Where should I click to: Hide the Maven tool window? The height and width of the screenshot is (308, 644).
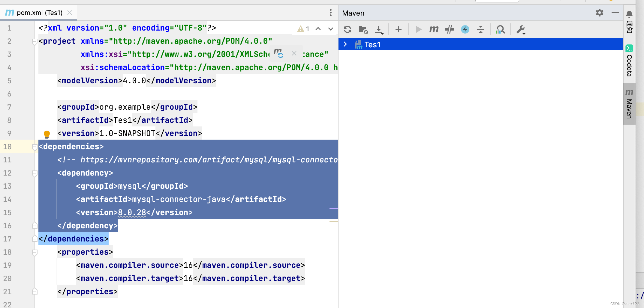click(615, 13)
